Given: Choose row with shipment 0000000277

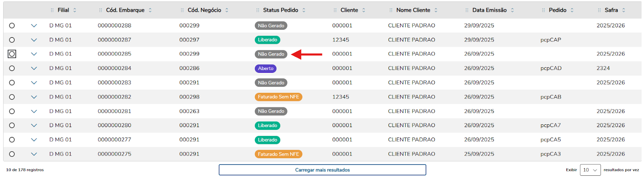Looking at the screenshot, I should pyautogui.click(x=12, y=140).
